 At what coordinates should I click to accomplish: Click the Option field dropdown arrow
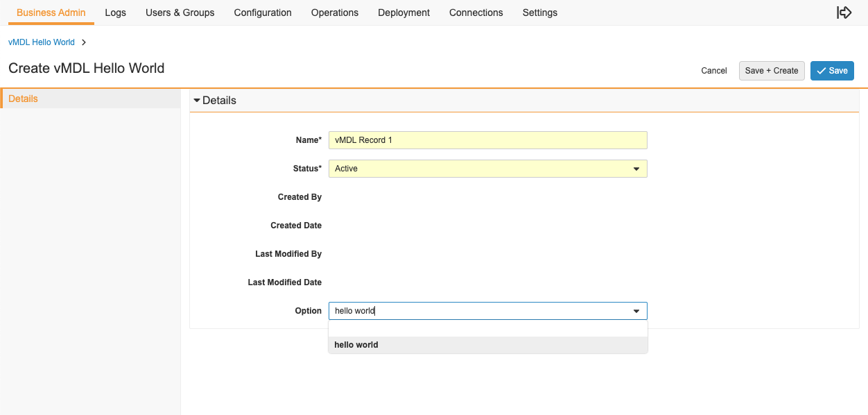[636, 311]
